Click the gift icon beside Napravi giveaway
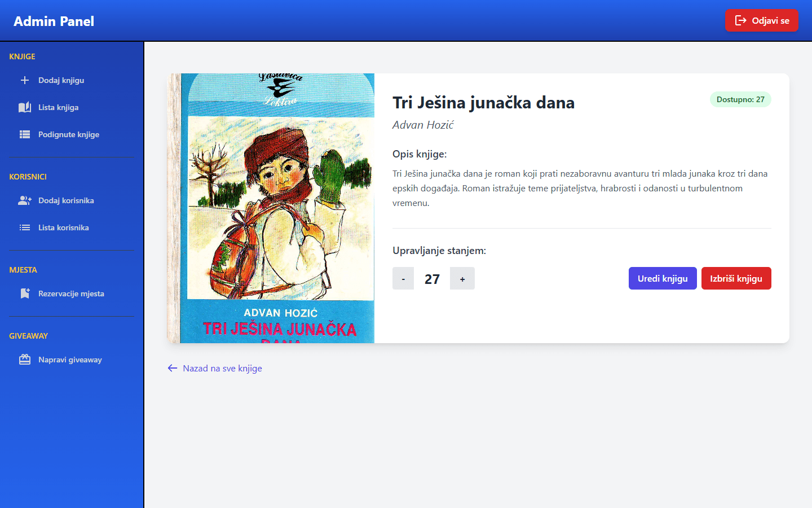812x508 pixels. pos(25,360)
